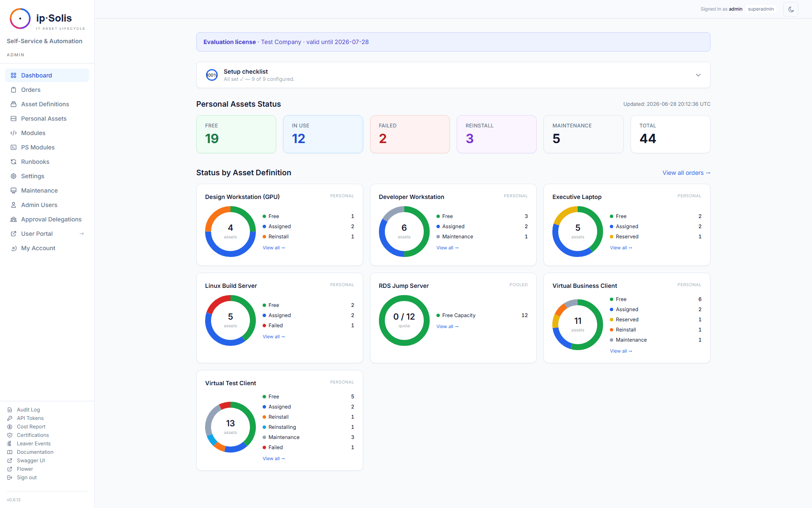Click the MAINTENANCE 5 status card
Screen dimensions: 812x508
click(584, 134)
